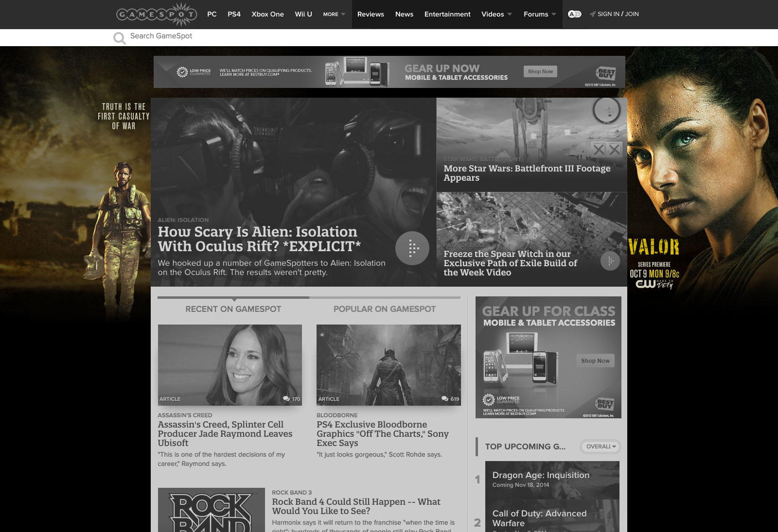Image resolution: width=778 pixels, height=532 pixels.
Task: Switch to Popular on GameSpot tab
Action: click(x=384, y=309)
